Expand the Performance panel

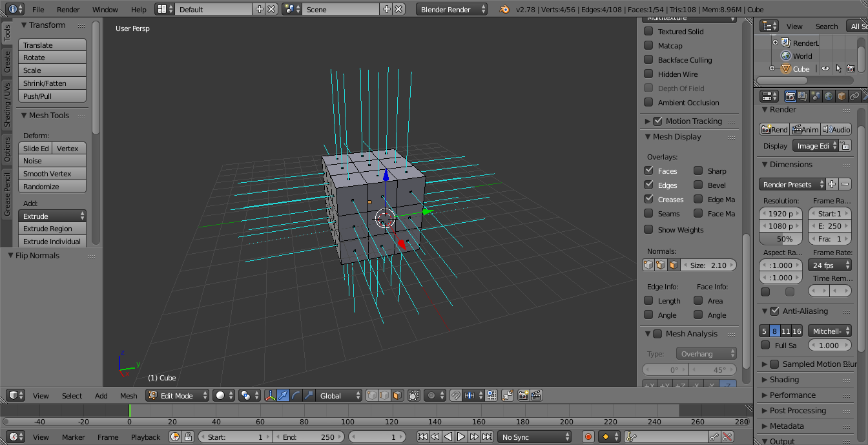click(x=792, y=395)
